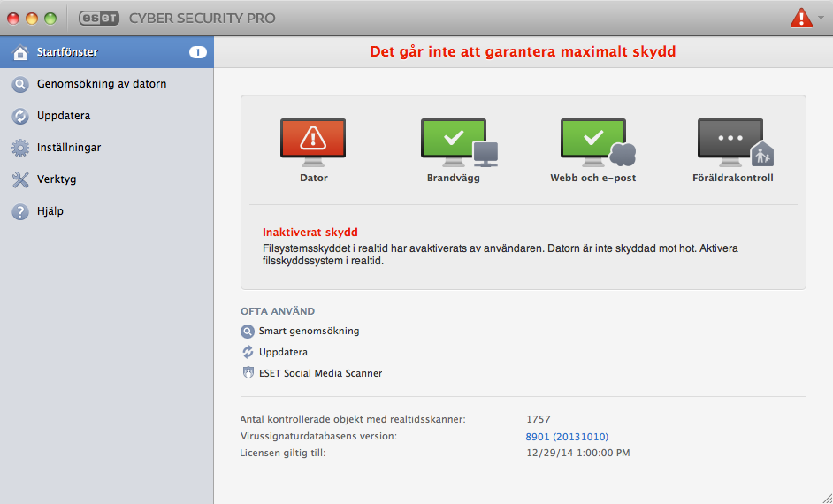Click the window resize grip corner

coord(826,497)
